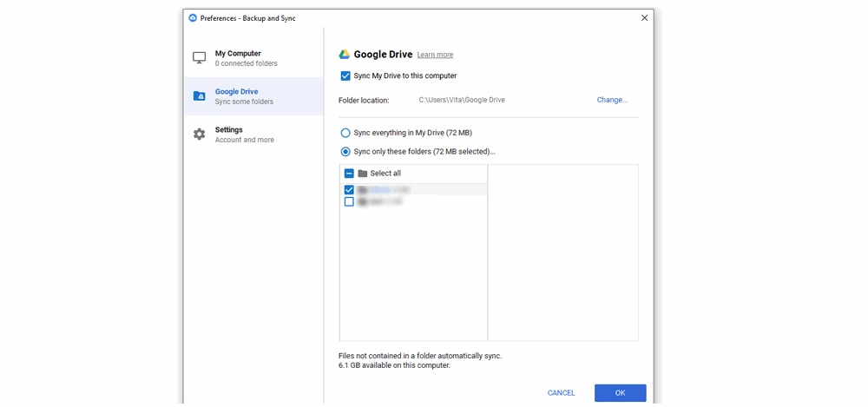Uncheck Sync My Drive to this computer
Viewport: 868px width, 407px height.
[x=345, y=76]
